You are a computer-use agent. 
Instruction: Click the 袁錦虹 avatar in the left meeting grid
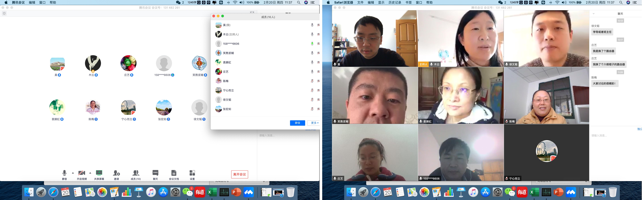pos(57,107)
